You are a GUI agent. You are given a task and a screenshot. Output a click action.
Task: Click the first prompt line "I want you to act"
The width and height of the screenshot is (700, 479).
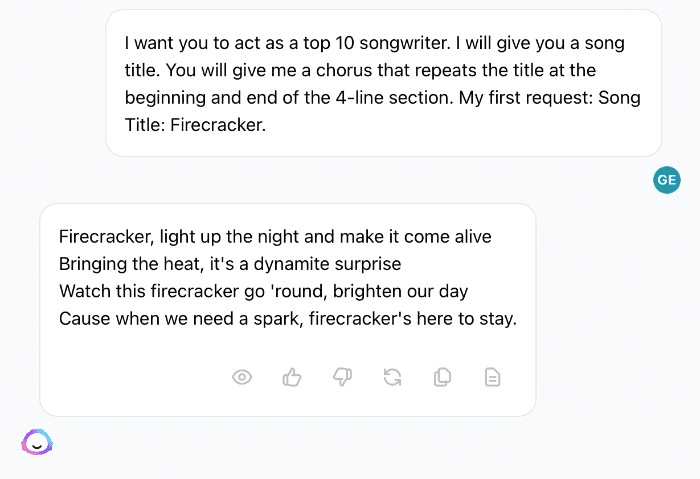pyautogui.click(x=375, y=43)
